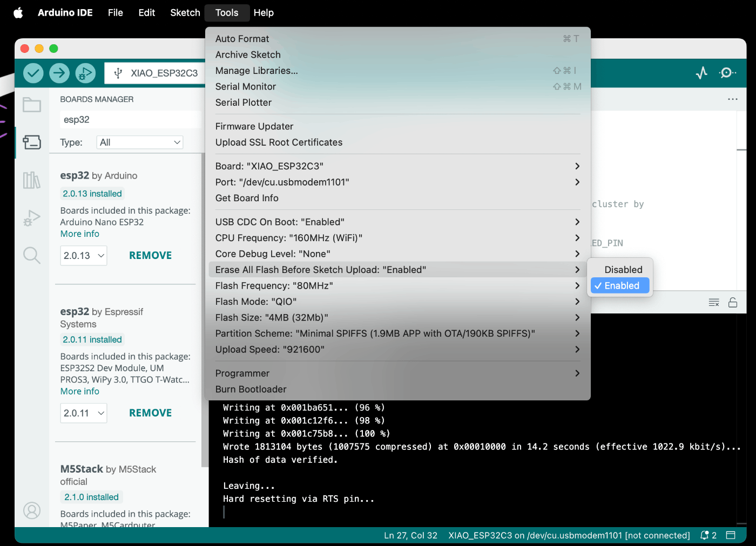This screenshot has width=756, height=546.
Task: Select Disabled for Erase All Flash
Action: 623,270
